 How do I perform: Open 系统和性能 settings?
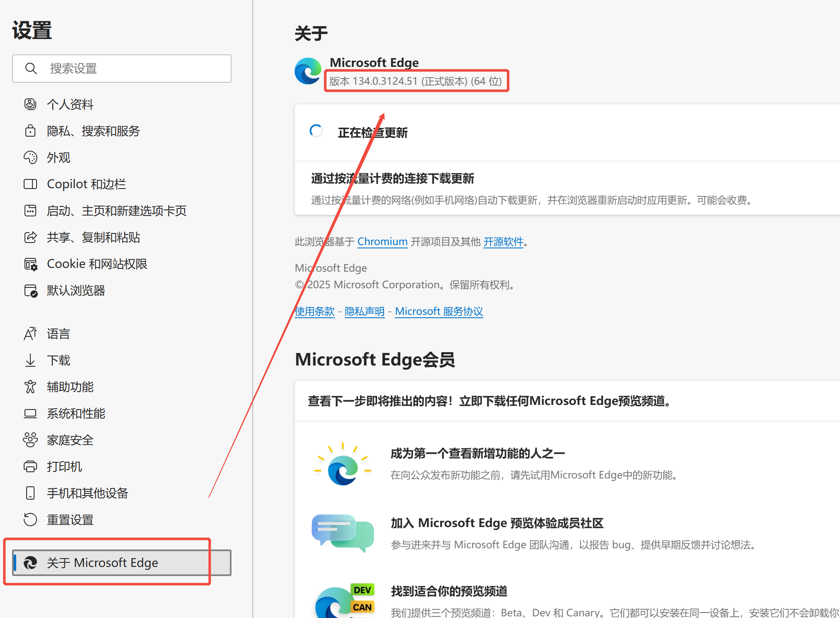(x=76, y=413)
